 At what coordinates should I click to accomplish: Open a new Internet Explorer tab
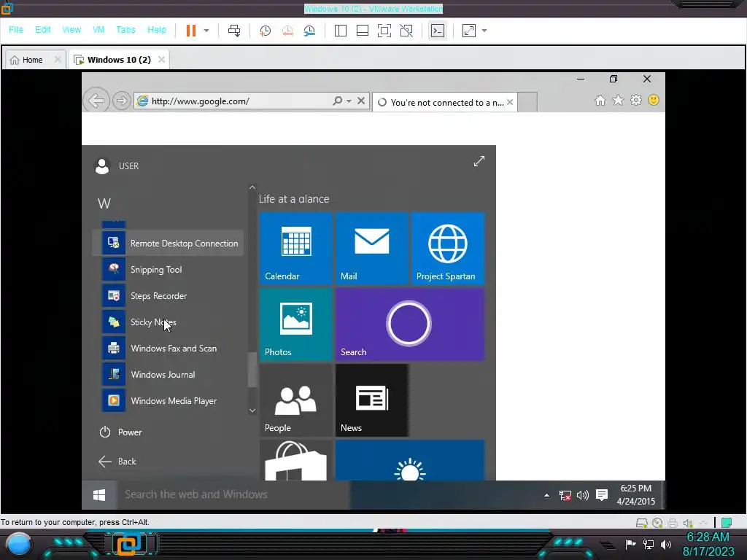(x=527, y=102)
